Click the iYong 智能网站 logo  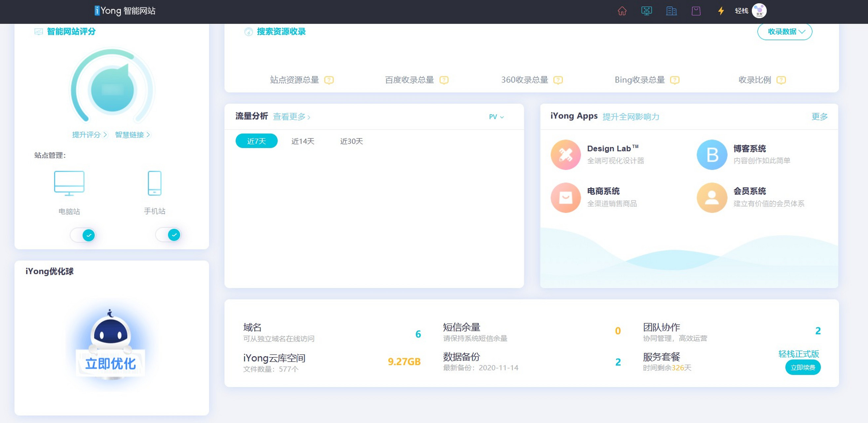pos(125,11)
